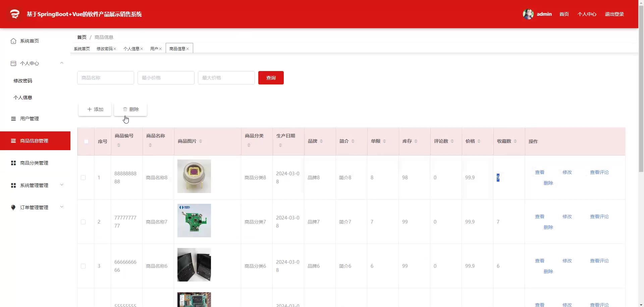Check the row 2 checkbox for 商品名称7
Image resolution: width=644 pixels, height=307 pixels.
click(x=83, y=222)
